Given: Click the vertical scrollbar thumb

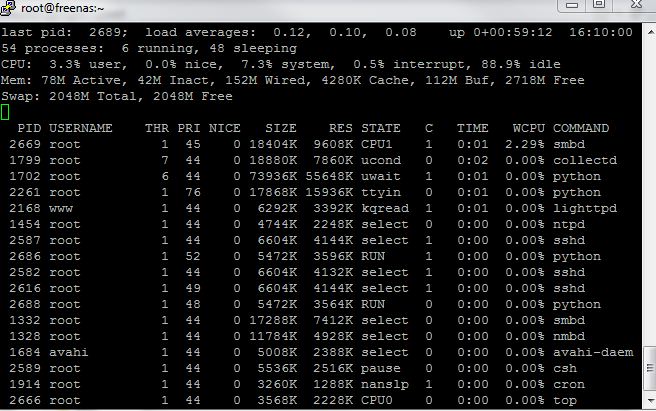Looking at the screenshot, I should [650, 368].
